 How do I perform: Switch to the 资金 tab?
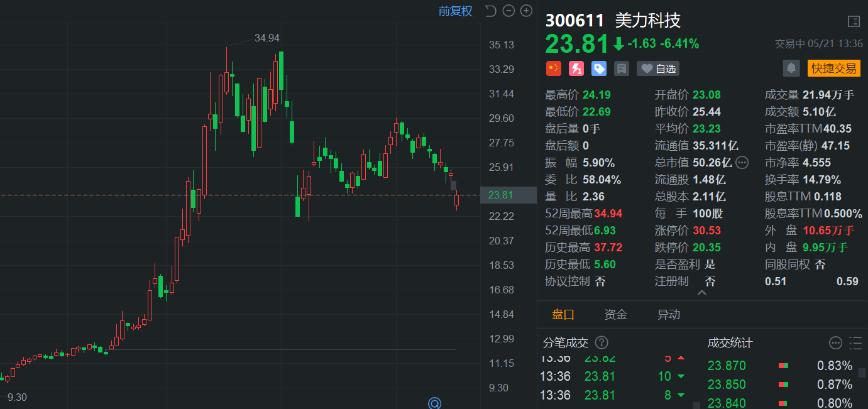point(615,315)
